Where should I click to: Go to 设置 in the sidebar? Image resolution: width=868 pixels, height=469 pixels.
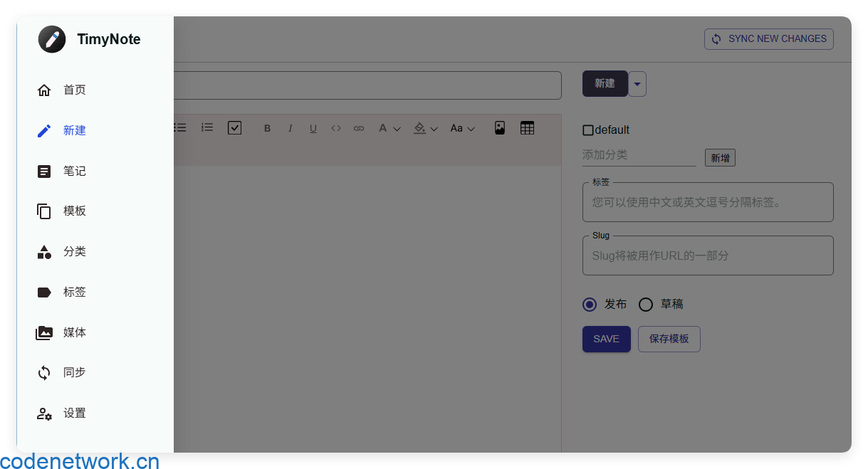[74, 413]
